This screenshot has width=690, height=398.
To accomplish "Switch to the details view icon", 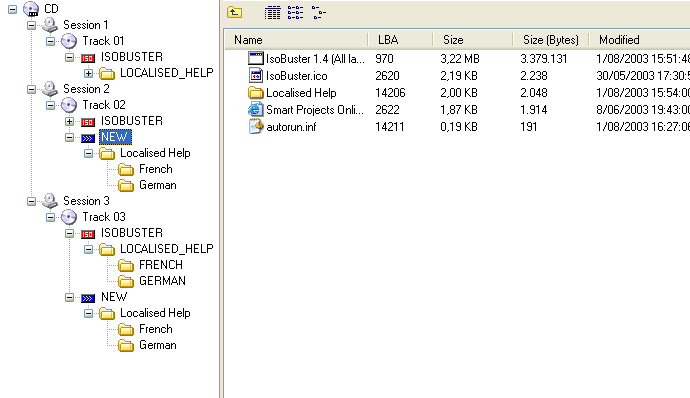I will click(x=272, y=13).
